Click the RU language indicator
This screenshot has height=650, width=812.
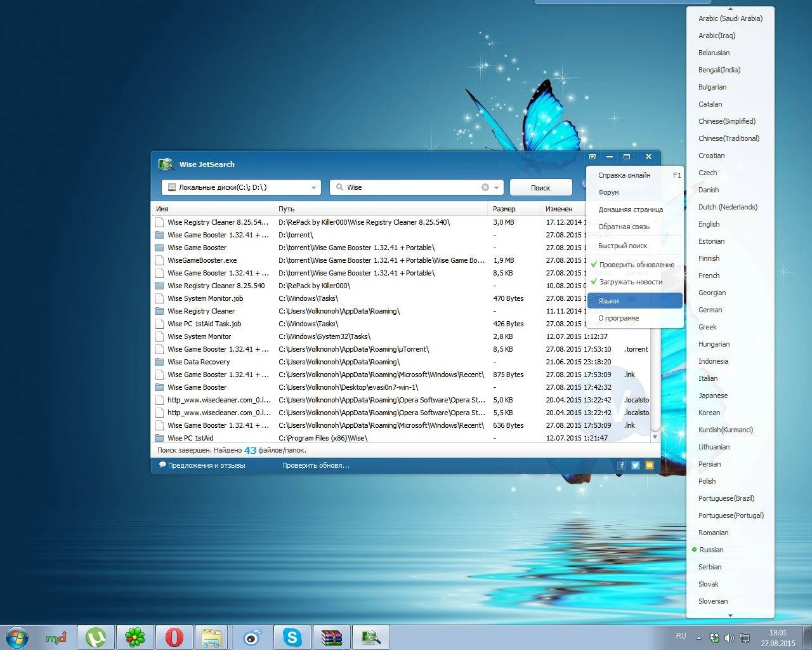pos(681,636)
